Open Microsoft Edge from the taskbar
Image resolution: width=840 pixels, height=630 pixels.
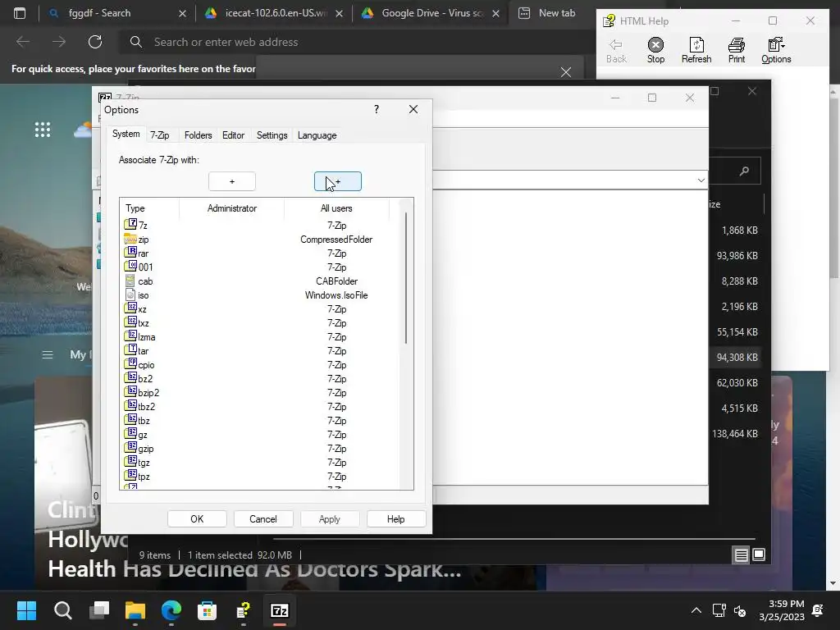click(x=171, y=610)
